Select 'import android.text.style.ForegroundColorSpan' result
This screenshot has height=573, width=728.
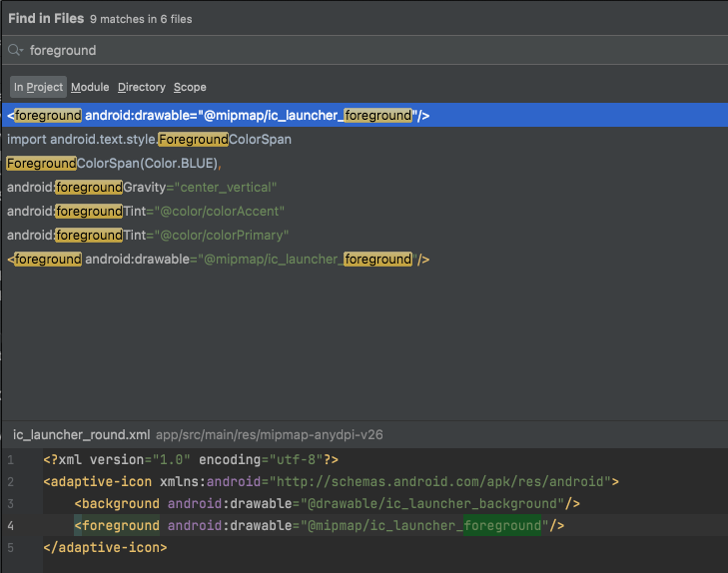tap(364, 139)
